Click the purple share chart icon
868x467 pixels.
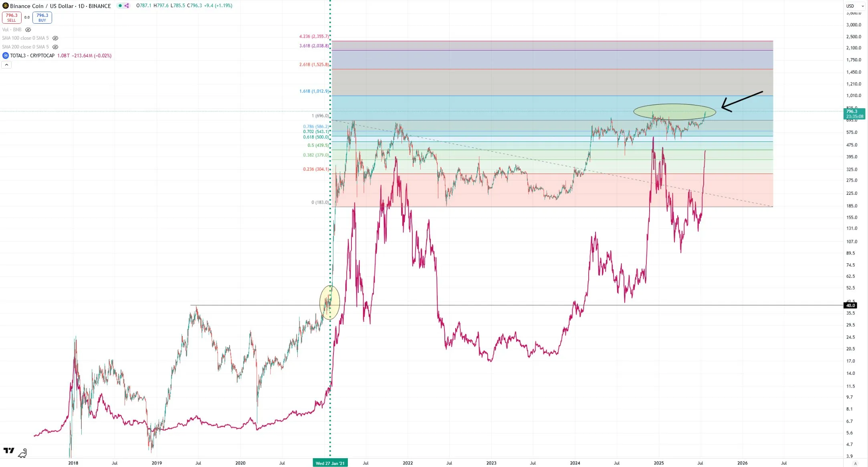coord(126,6)
